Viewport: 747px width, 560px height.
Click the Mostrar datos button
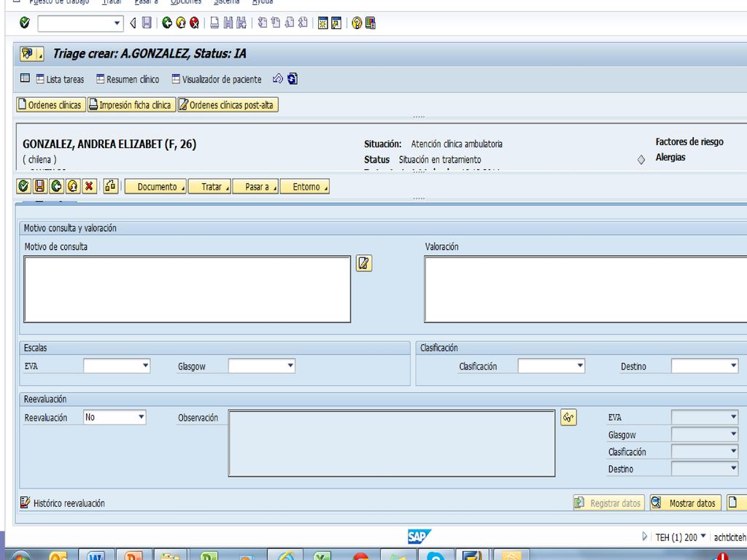(x=686, y=503)
